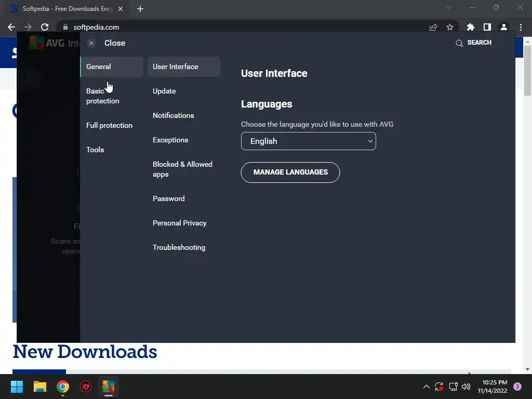
Task: Click the sync update tray icon
Action: point(439,387)
